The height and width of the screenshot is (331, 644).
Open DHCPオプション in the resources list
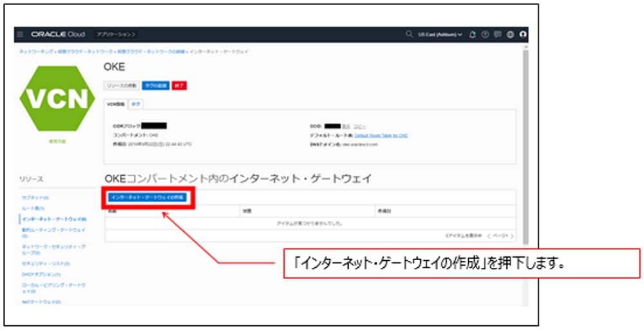coord(41,274)
